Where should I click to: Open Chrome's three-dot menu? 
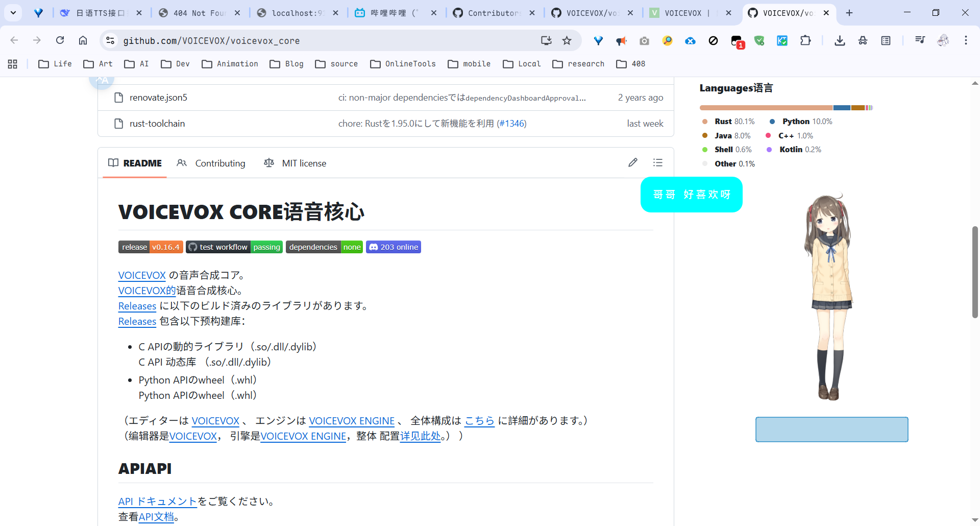click(966, 40)
